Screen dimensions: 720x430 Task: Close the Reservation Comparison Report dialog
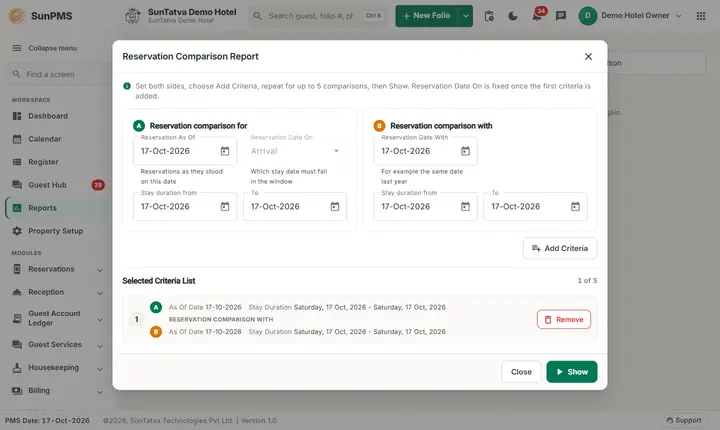point(588,57)
